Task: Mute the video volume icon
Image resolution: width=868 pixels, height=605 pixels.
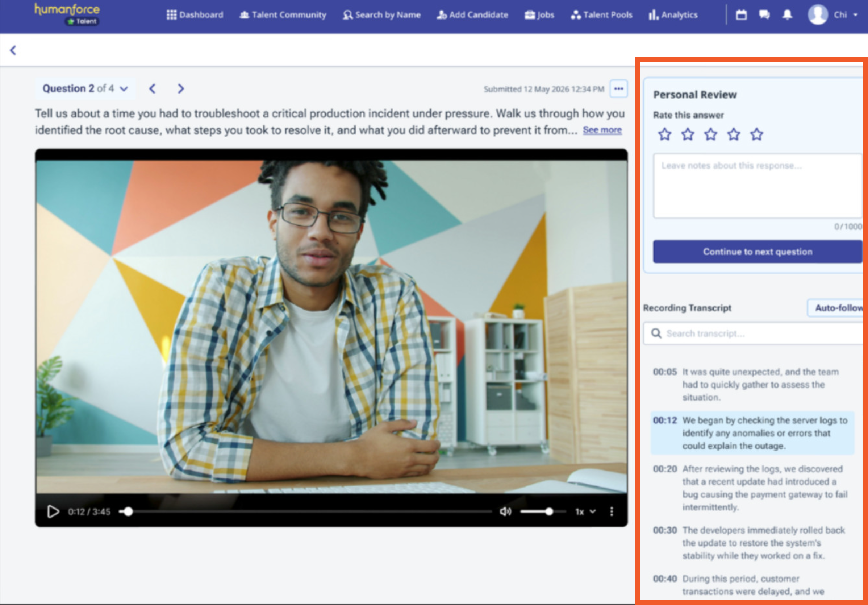Action: 505,511
